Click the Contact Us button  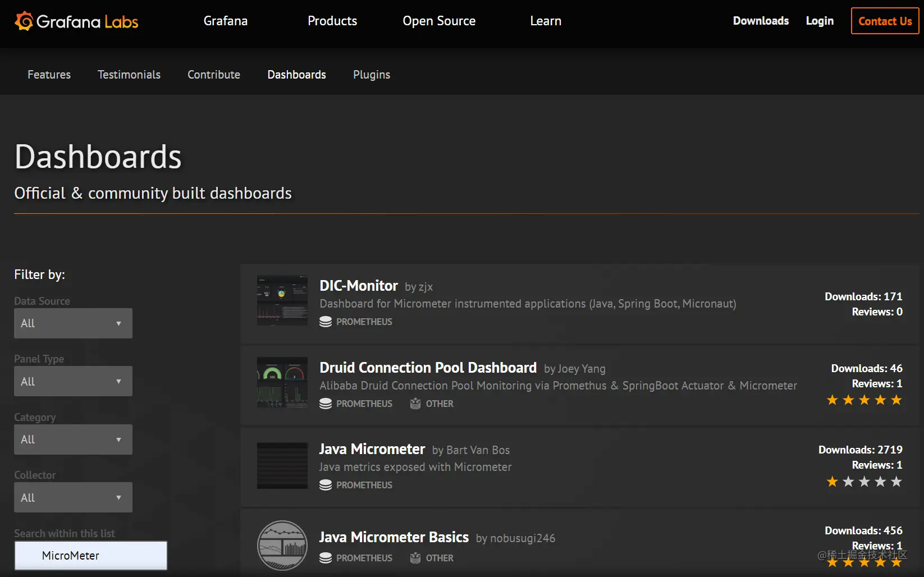885,21
